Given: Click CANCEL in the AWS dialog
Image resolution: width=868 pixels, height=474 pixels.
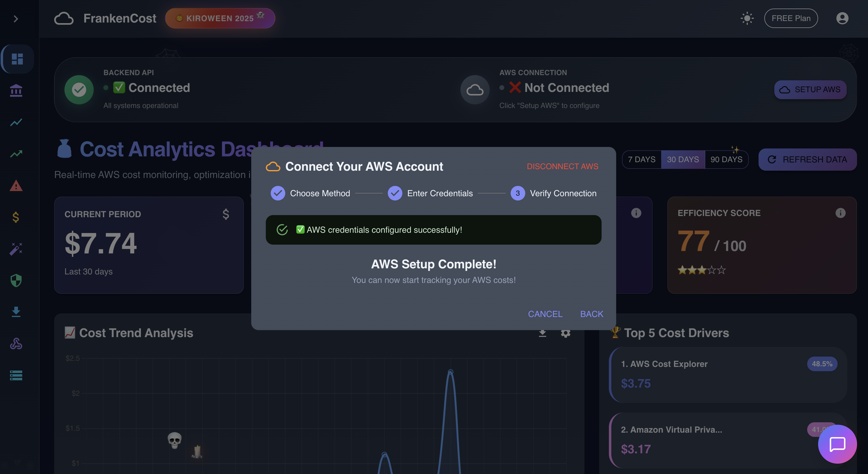Looking at the screenshot, I should tap(545, 314).
